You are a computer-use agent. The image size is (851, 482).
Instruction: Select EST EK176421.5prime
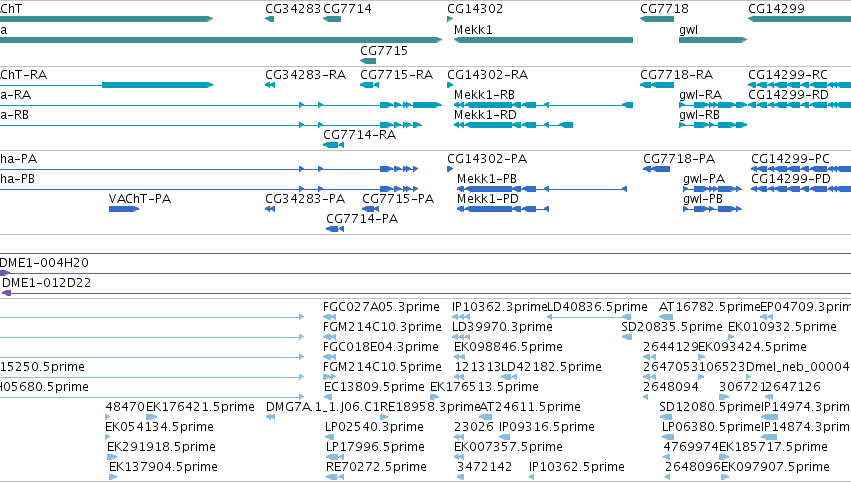(x=200, y=407)
